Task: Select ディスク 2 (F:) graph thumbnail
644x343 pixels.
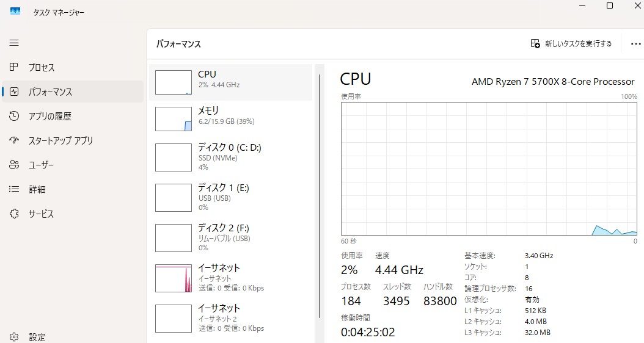Action: [x=174, y=238]
